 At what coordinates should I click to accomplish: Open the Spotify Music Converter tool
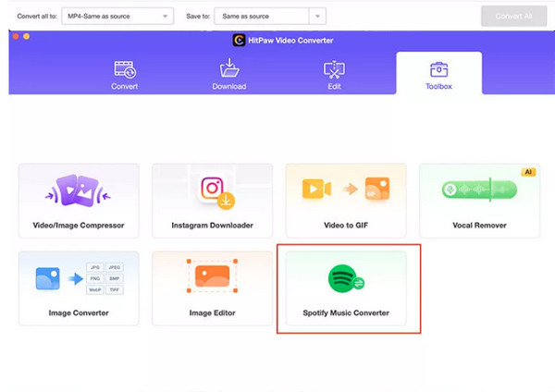pyautogui.click(x=346, y=288)
